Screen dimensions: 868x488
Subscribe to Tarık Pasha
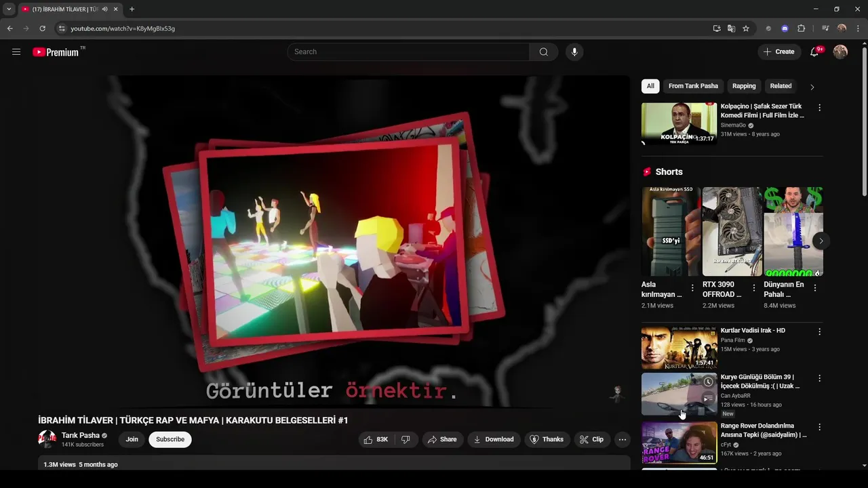170,439
